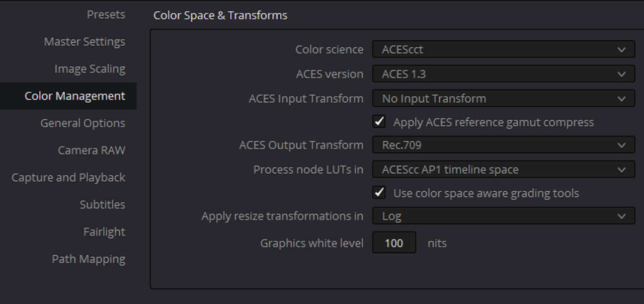Open the Subtitles settings
This screenshot has height=304, width=644.
103,205
